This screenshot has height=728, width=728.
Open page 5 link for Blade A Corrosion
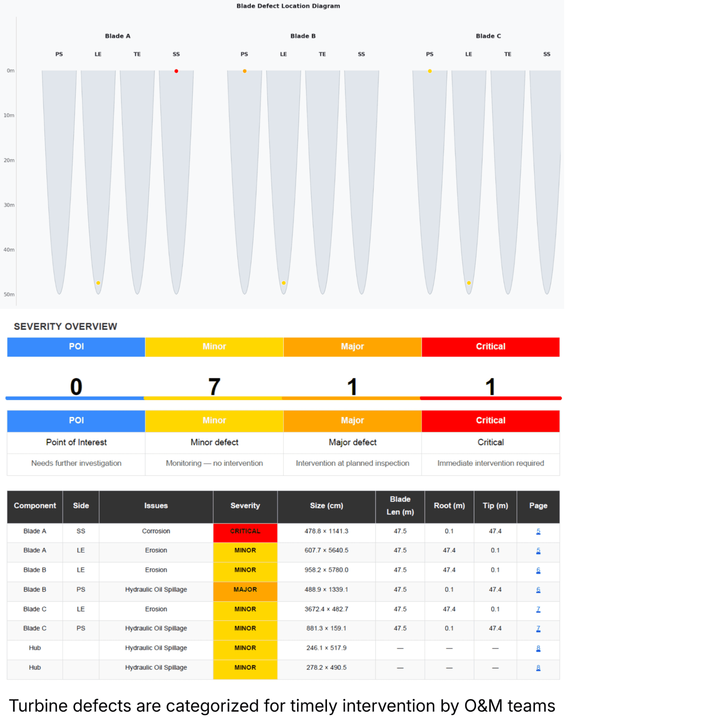click(x=538, y=531)
